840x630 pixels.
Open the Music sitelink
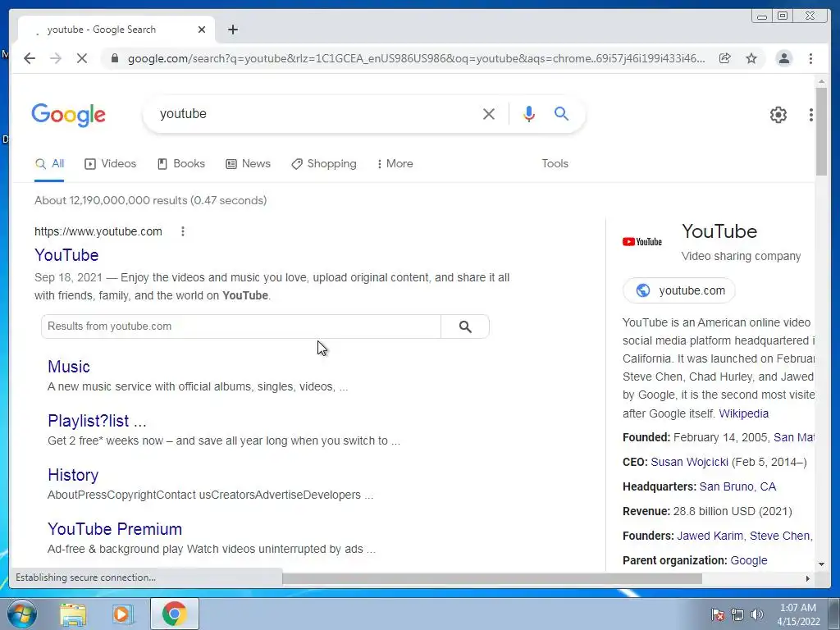pos(69,367)
